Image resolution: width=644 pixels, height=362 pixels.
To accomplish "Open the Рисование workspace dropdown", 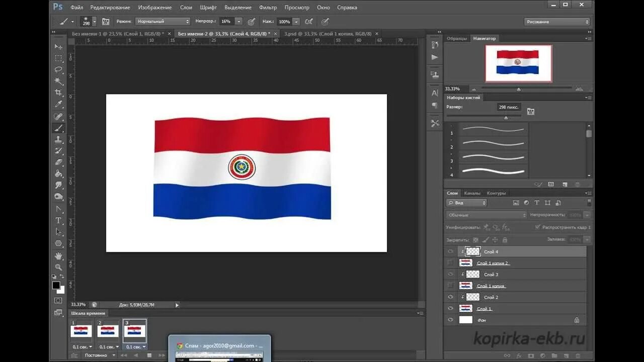I will click(x=557, y=22).
